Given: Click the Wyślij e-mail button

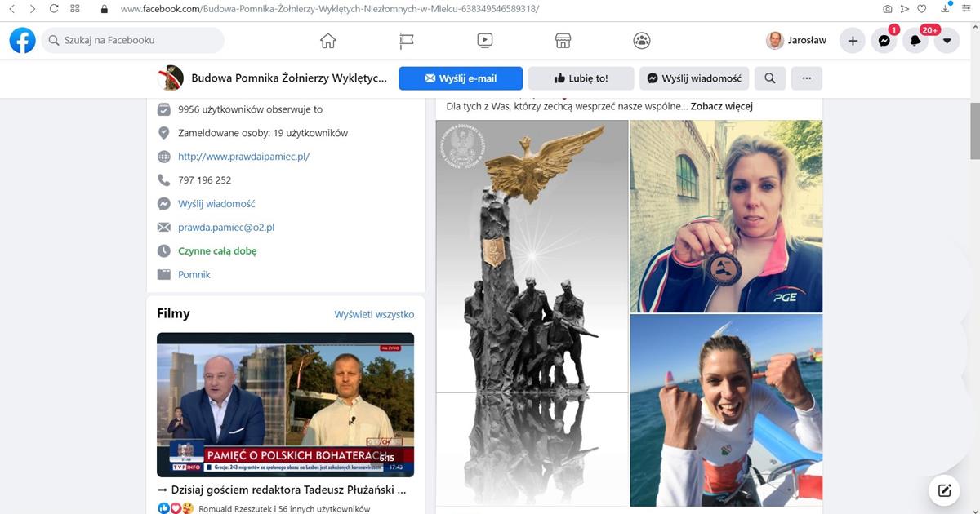Looking at the screenshot, I should tap(461, 78).
